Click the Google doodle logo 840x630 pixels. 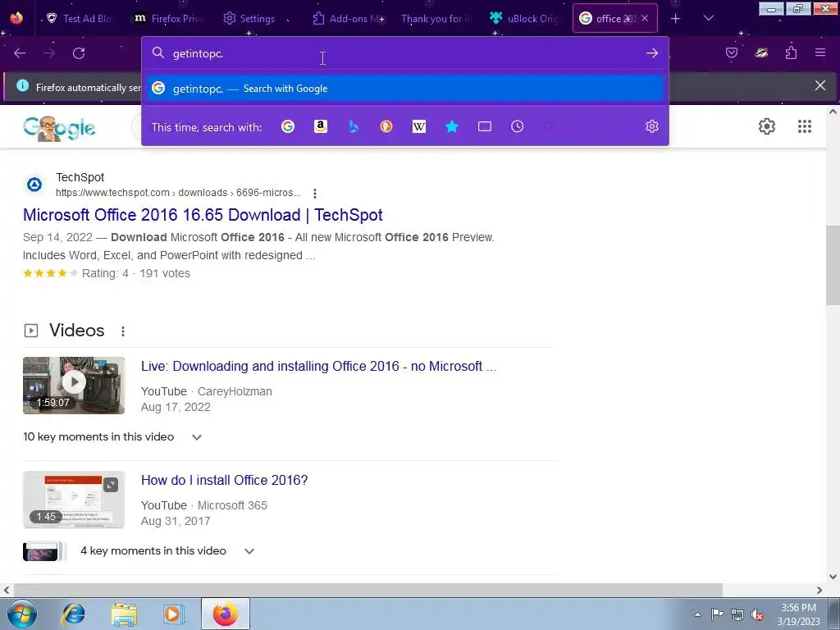tap(59, 129)
